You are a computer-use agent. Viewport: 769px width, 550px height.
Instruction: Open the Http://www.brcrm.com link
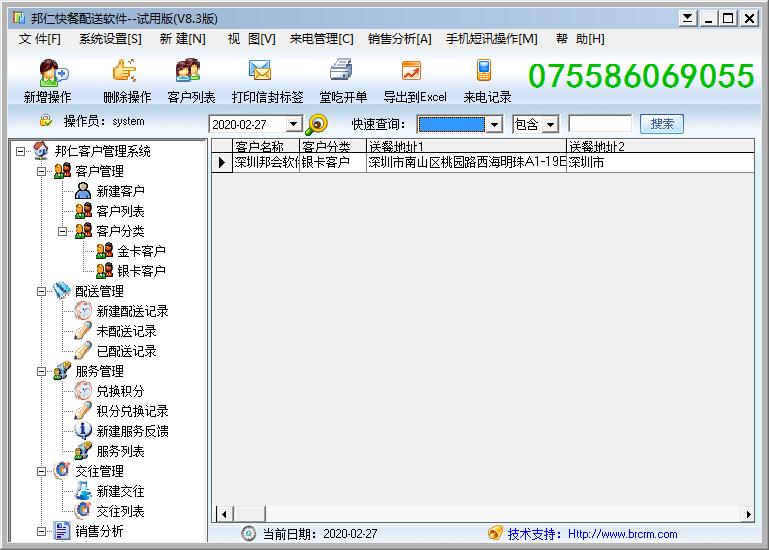tap(622, 534)
